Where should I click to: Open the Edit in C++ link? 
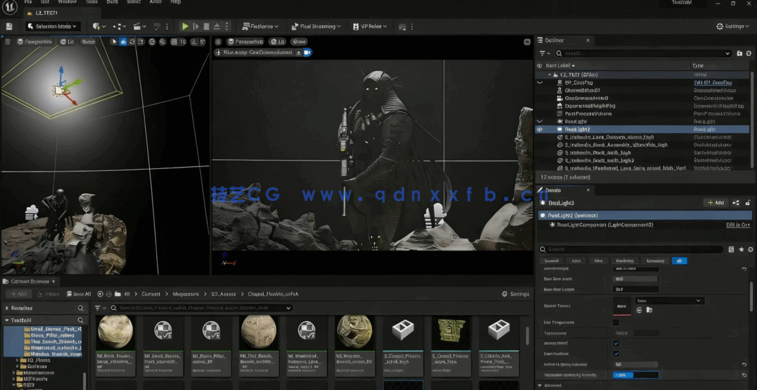tap(739, 225)
